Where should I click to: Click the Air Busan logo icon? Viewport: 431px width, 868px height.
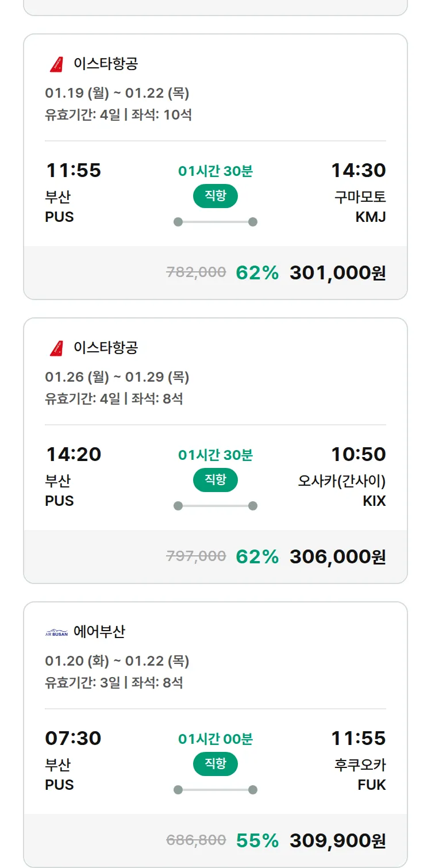[x=56, y=633]
